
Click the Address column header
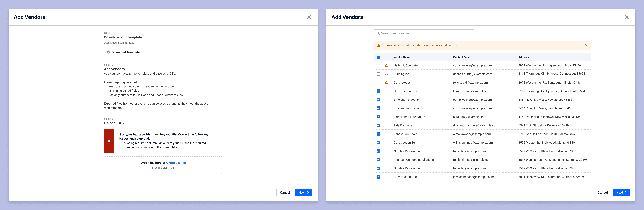coord(523,57)
